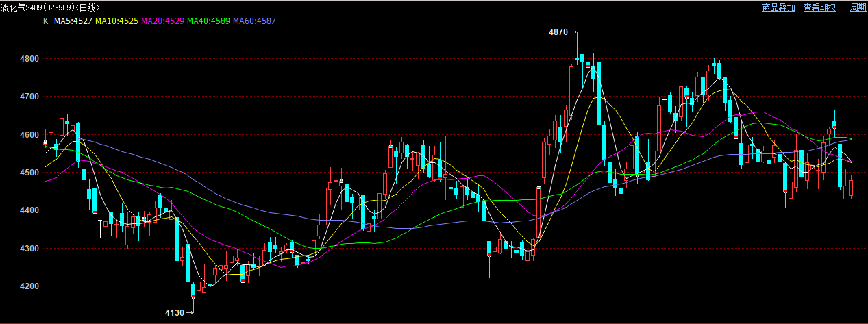Viewport: 868px width, 324px height.
Task: Click the 4800 price axis label
Action: 29,59
